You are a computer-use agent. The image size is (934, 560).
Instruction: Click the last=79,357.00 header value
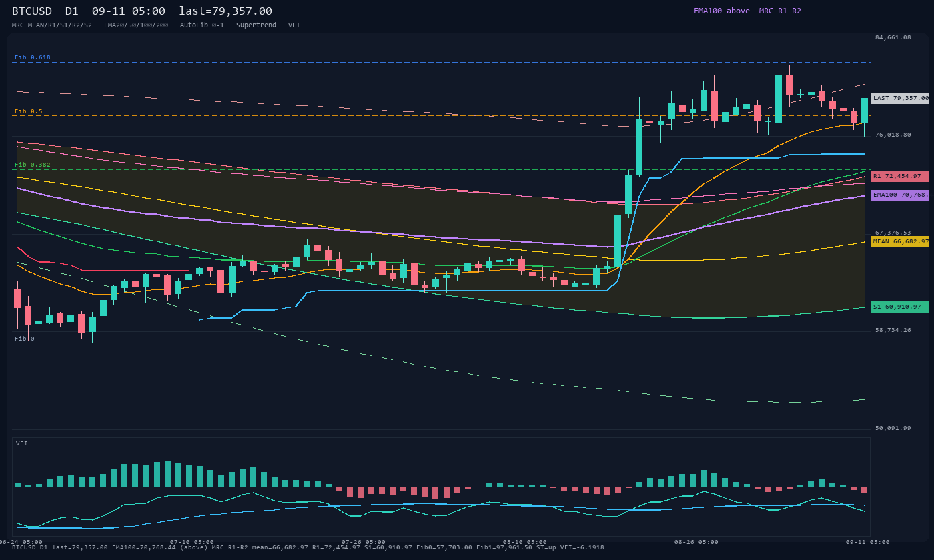(x=225, y=11)
